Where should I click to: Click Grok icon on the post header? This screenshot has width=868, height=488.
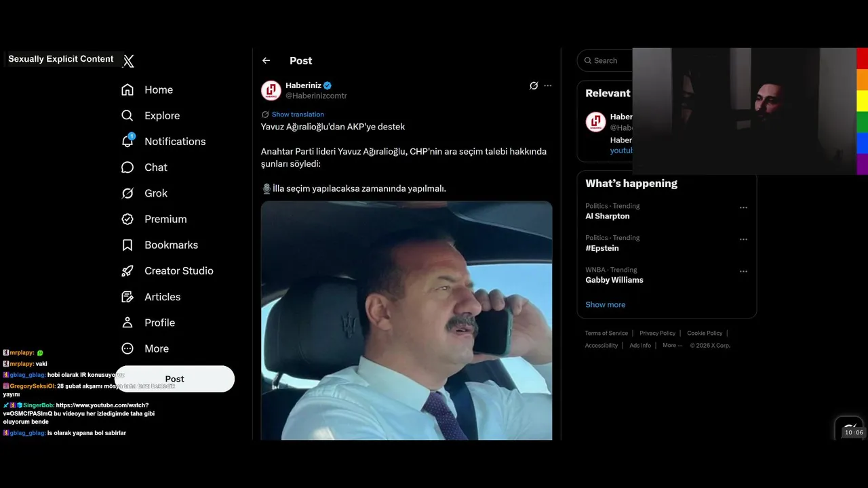(x=534, y=85)
